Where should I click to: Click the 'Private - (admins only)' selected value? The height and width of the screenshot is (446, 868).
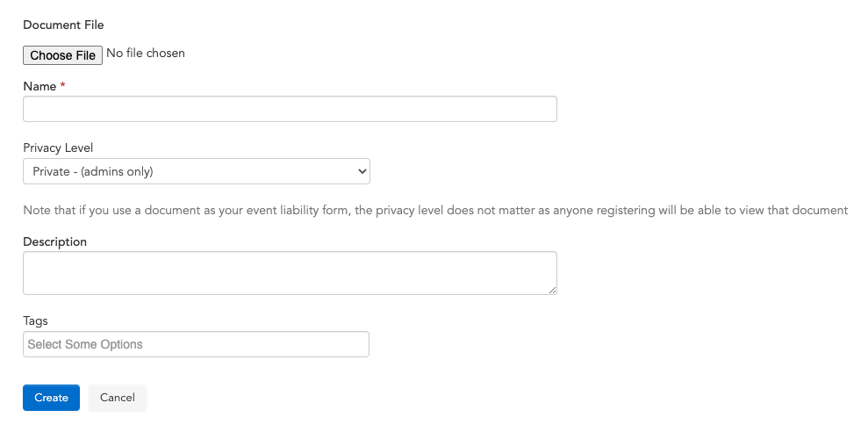coord(93,171)
